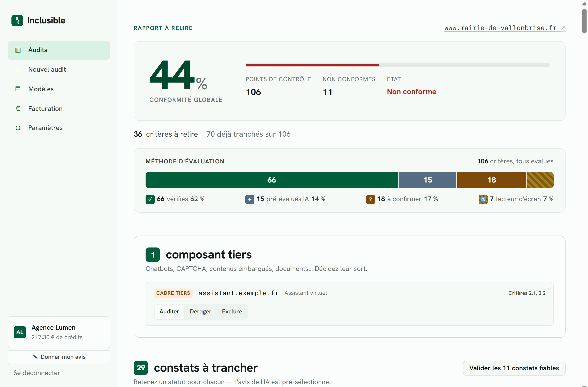Click the Inclusible logo icon

pos(17,21)
